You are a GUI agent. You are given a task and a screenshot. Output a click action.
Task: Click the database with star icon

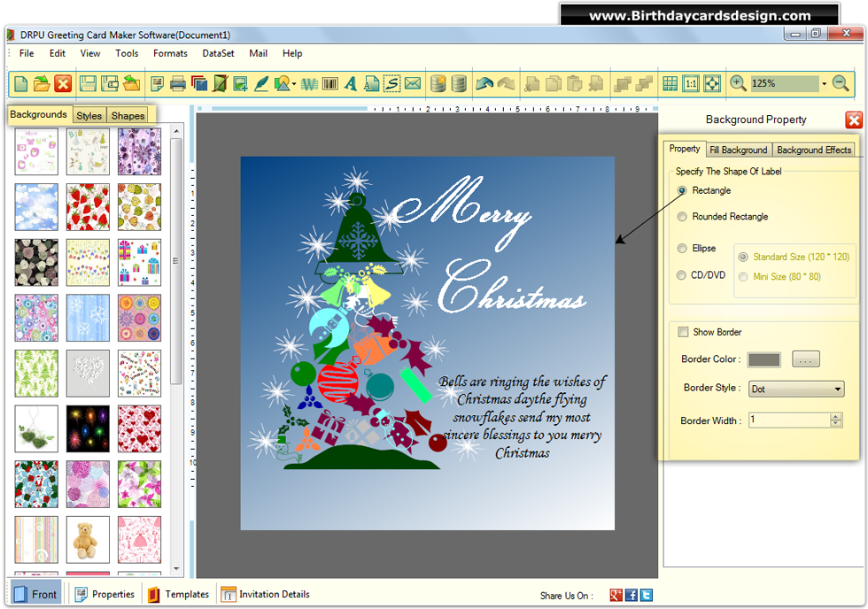coord(438,84)
